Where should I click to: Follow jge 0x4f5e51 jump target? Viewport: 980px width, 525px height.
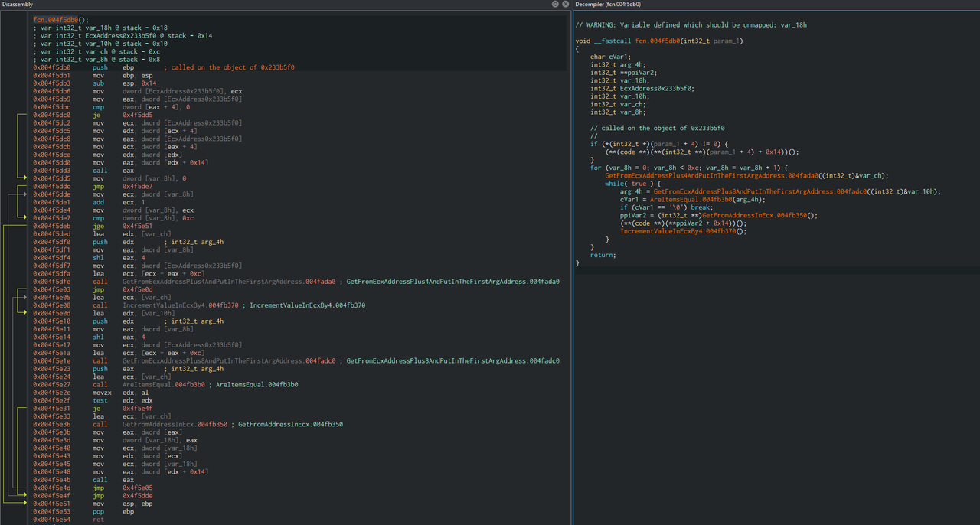point(139,226)
